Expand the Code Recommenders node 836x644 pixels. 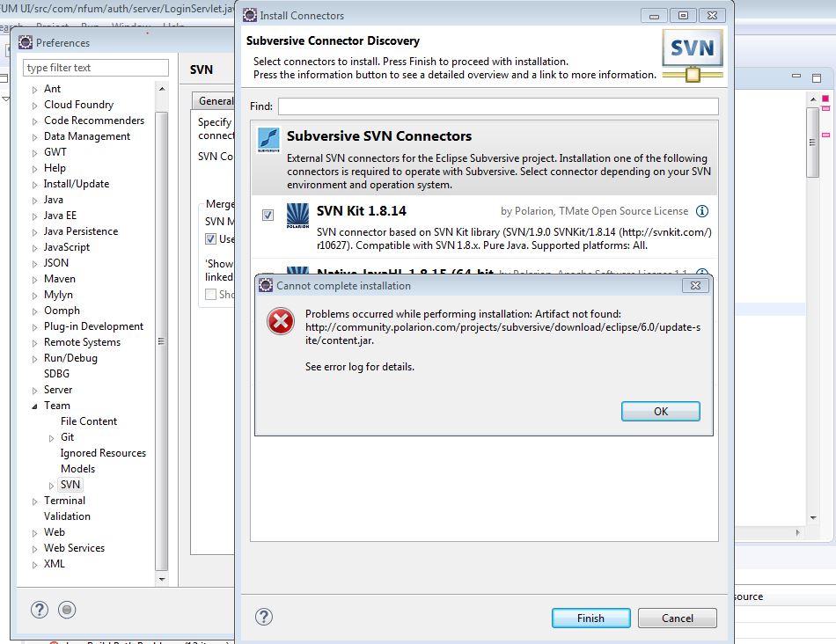tap(34, 121)
